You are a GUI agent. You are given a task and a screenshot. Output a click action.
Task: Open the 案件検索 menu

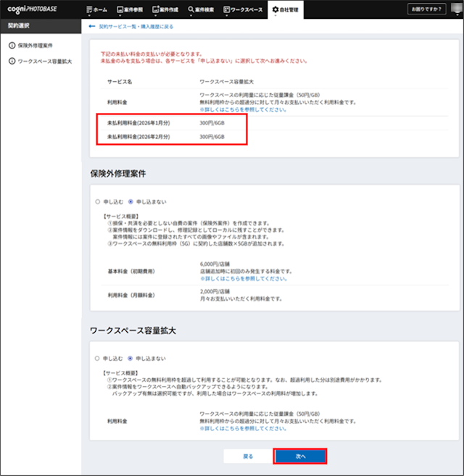[201, 9]
